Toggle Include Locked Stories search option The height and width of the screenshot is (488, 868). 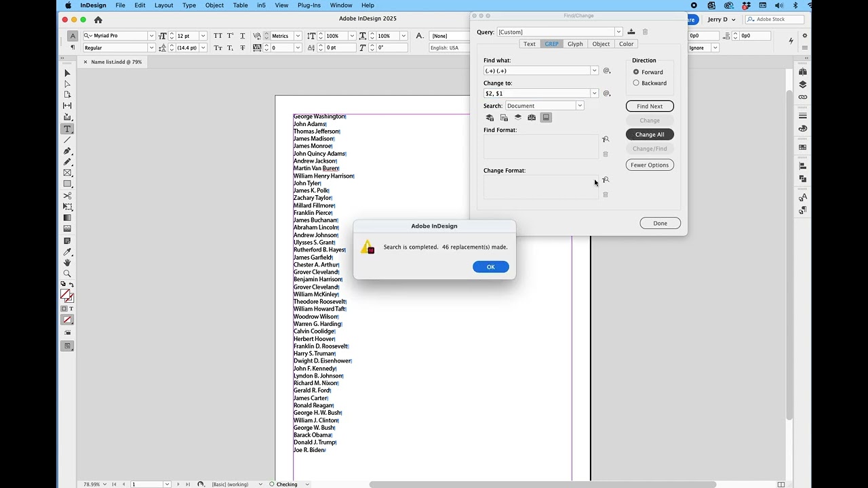click(504, 118)
